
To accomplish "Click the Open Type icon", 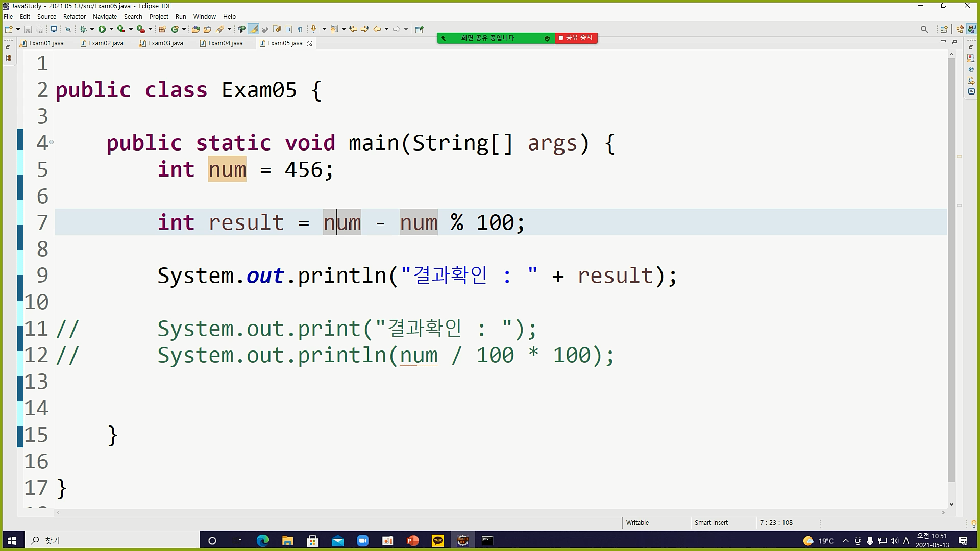I will (x=195, y=29).
